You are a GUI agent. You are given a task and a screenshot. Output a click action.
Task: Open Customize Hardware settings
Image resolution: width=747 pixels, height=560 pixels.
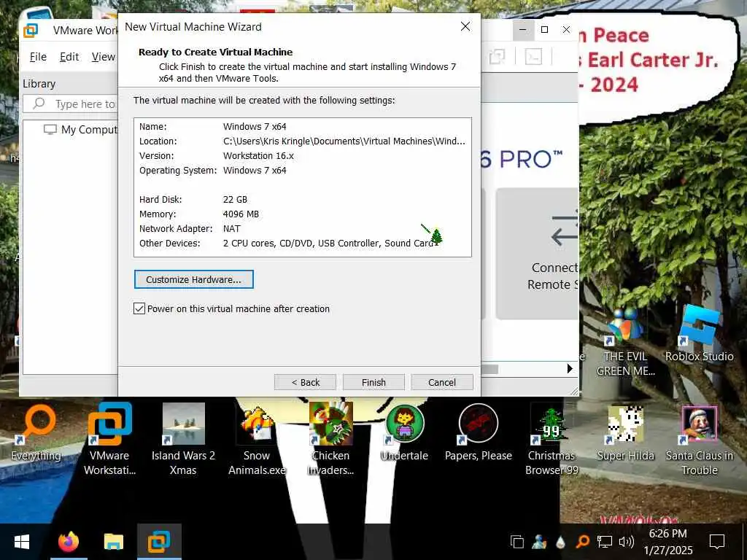click(x=194, y=279)
